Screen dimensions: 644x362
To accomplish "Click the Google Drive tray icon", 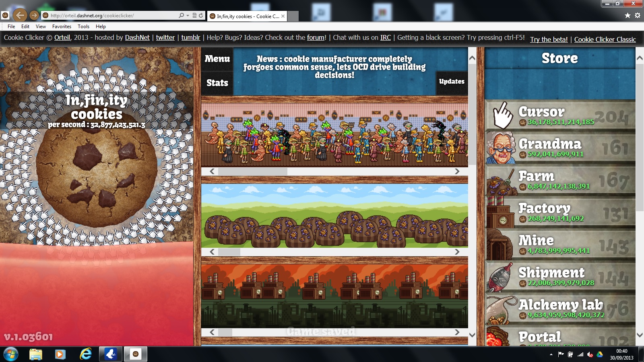I will (x=600, y=354).
